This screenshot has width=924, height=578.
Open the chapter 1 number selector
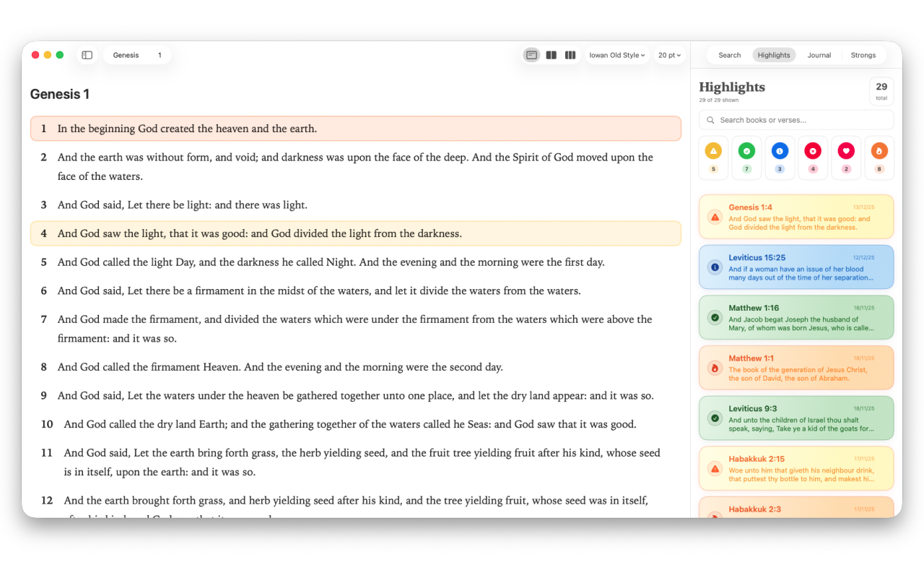tap(160, 55)
